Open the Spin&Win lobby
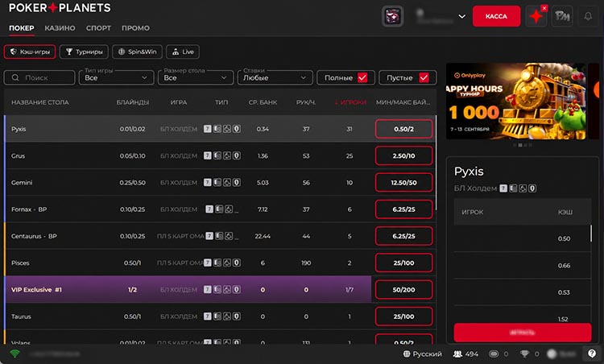The width and height of the screenshot is (604, 364). click(137, 52)
